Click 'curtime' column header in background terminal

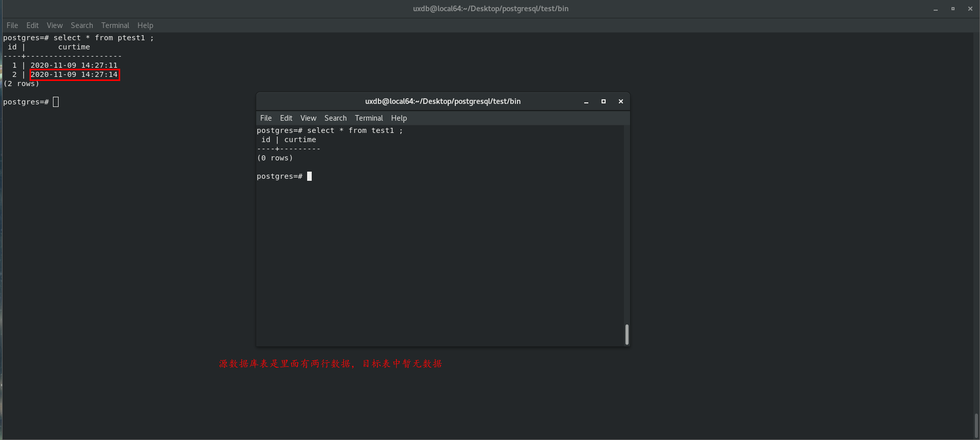[x=74, y=47]
